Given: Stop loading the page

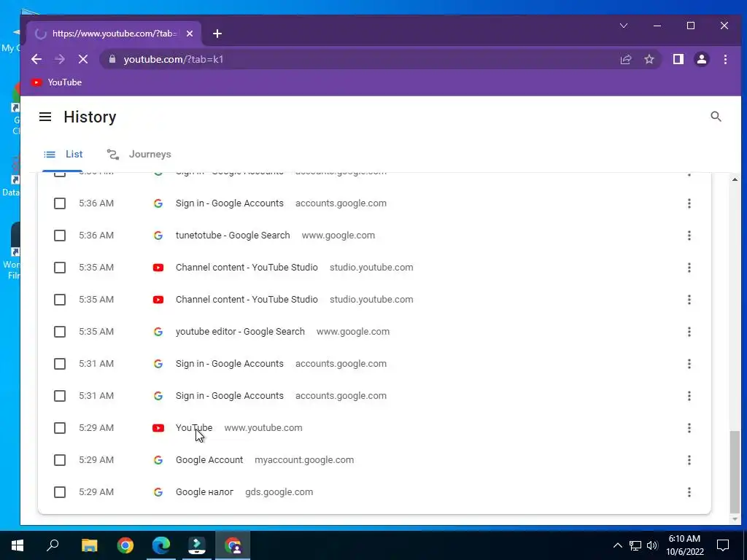Looking at the screenshot, I should (83, 59).
